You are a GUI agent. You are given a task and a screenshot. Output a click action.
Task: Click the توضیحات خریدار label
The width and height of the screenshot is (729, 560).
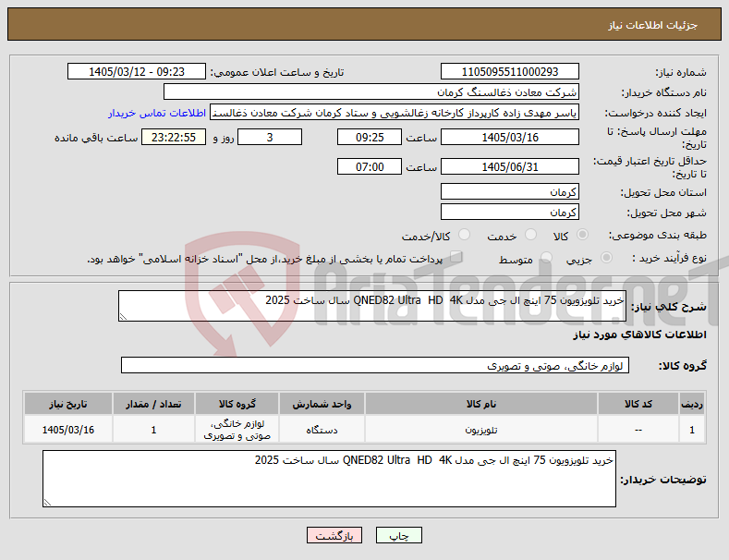point(663,479)
